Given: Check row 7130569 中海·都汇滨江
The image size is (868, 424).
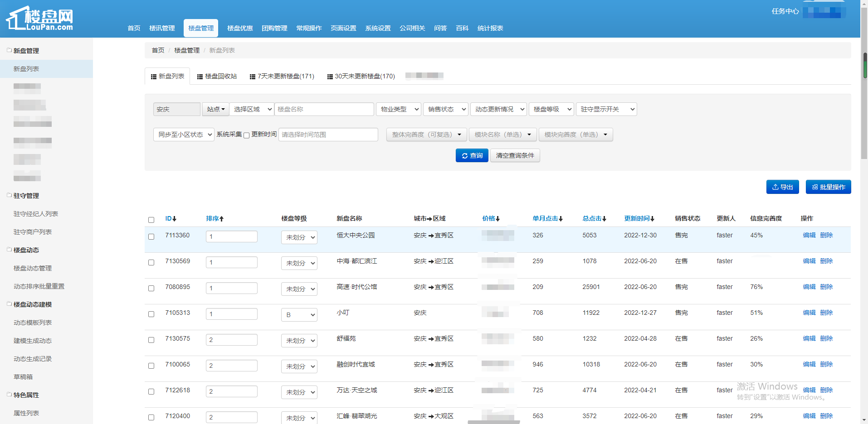Looking at the screenshot, I should (x=151, y=262).
